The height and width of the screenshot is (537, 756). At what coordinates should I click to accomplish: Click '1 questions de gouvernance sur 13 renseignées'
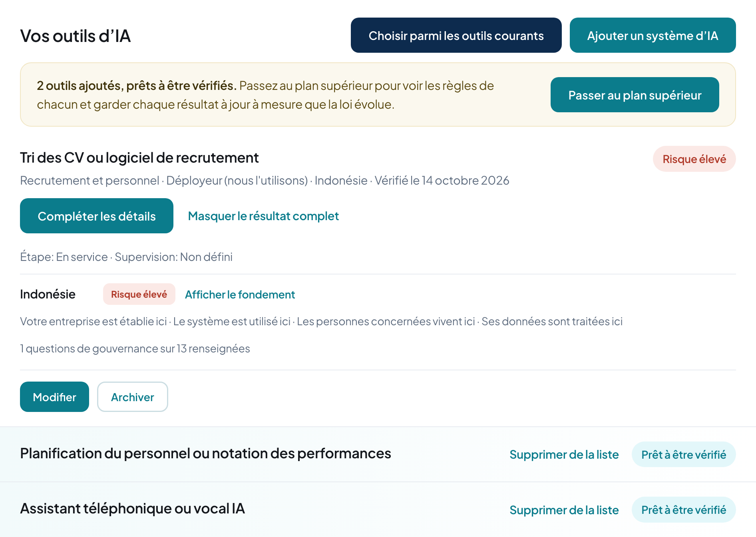[135, 348]
